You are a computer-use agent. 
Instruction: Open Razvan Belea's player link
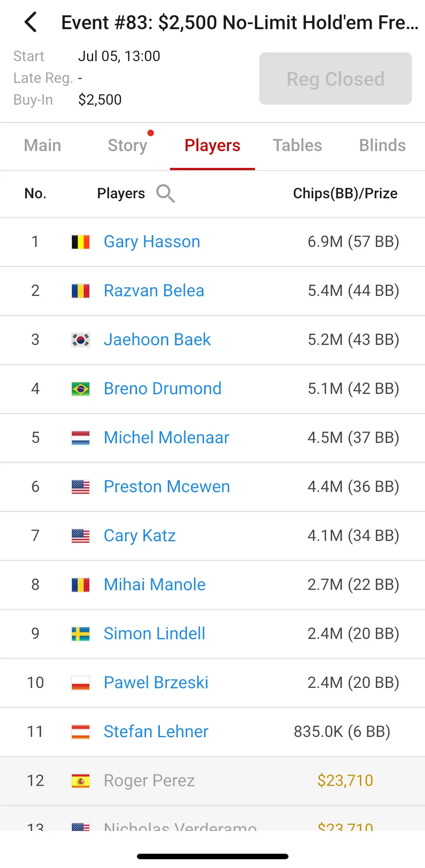click(154, 291)
